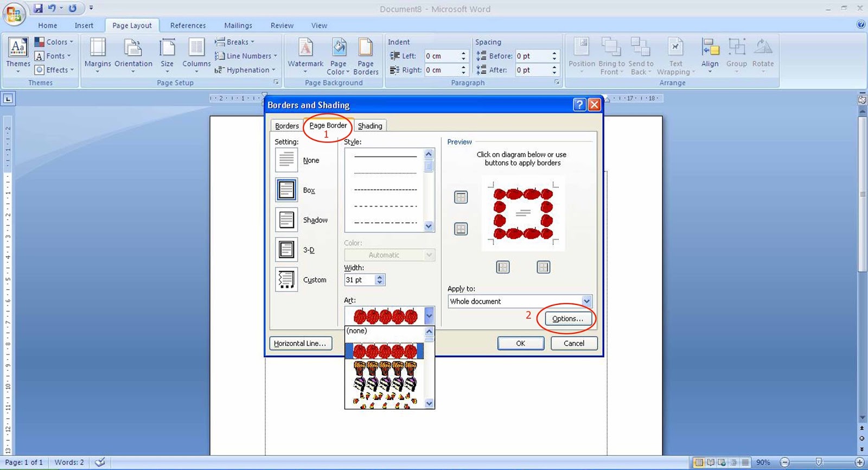Redo using the Quick Access Toolbar

tap(72, 8)
